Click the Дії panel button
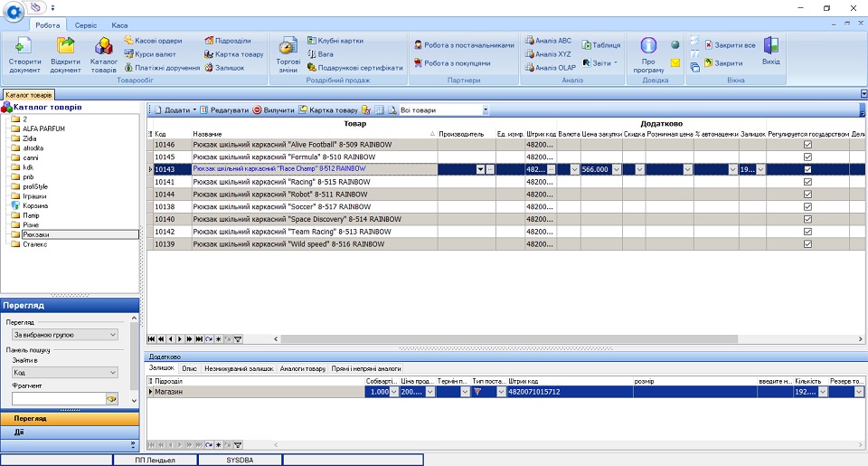The image size is (868, 466). [x=70, y=432]
